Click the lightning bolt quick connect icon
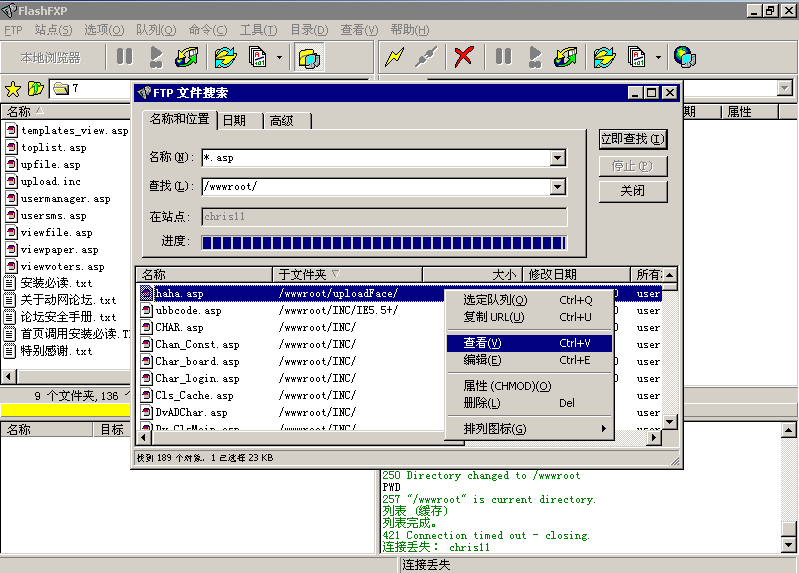799x573 pixels. [x=395, y=57]
